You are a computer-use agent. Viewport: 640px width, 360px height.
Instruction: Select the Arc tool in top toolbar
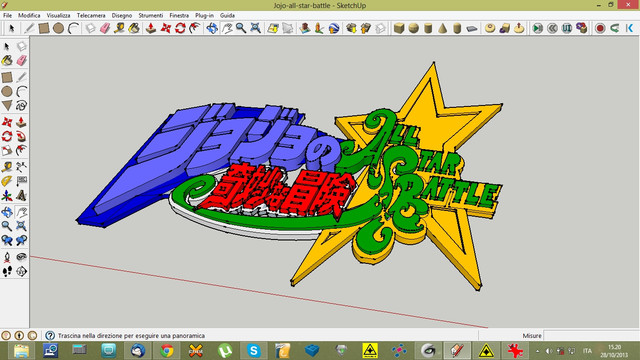click(73, 28)
